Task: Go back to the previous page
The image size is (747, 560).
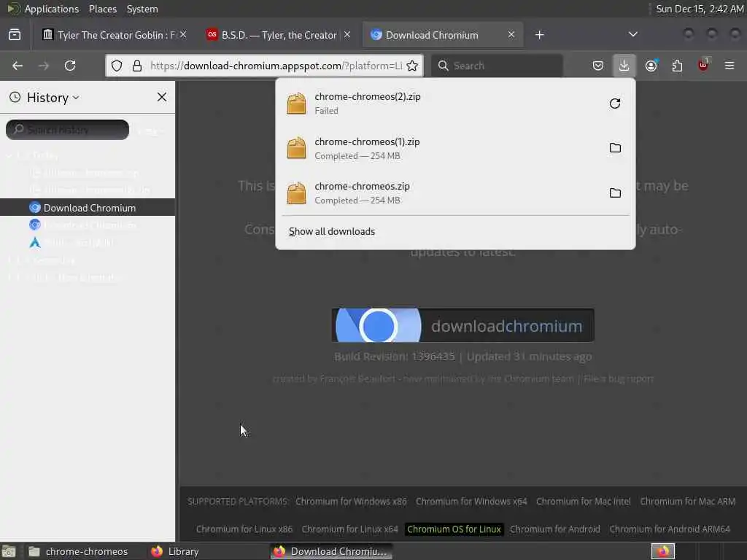Action: tap(18, 66)
